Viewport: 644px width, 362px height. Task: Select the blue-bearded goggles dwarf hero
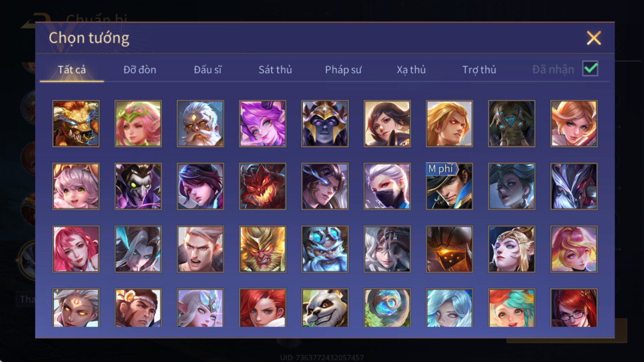[325, 249]
